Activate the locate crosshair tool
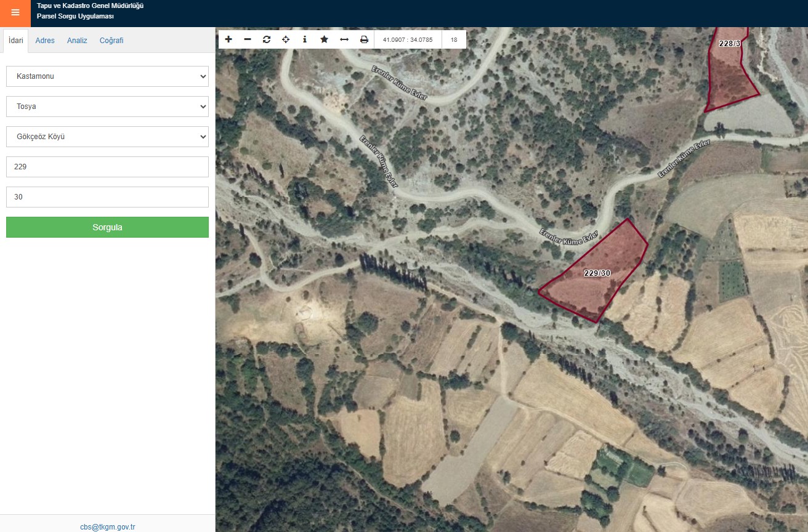Screen dimensions: 808x532 click(x=286, y=39)
